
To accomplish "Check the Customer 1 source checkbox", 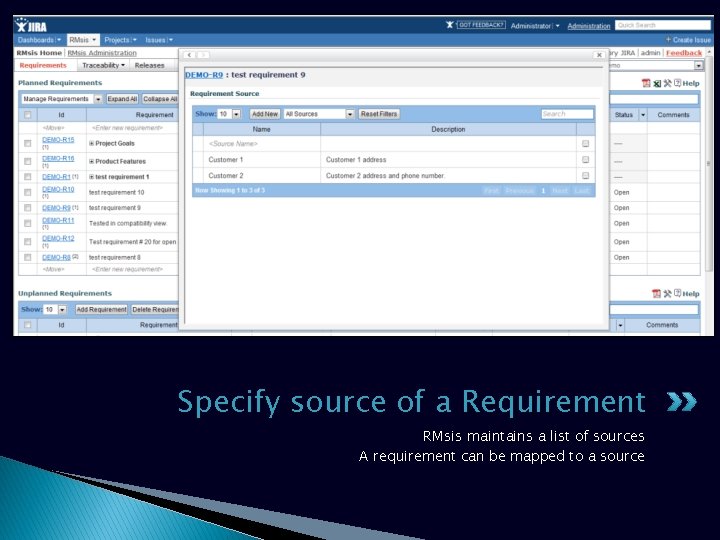I will (585, 160).
